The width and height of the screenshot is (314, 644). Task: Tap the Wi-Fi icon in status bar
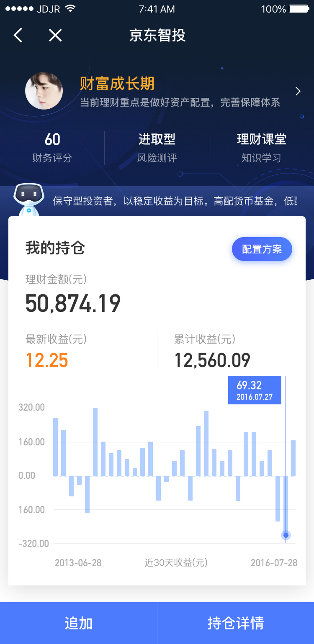pos(70,8)
